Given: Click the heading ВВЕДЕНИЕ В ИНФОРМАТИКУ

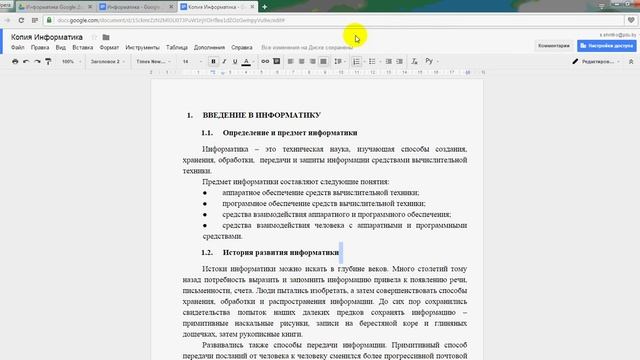Looking at the screenshot, I should (x=262, y=116).
